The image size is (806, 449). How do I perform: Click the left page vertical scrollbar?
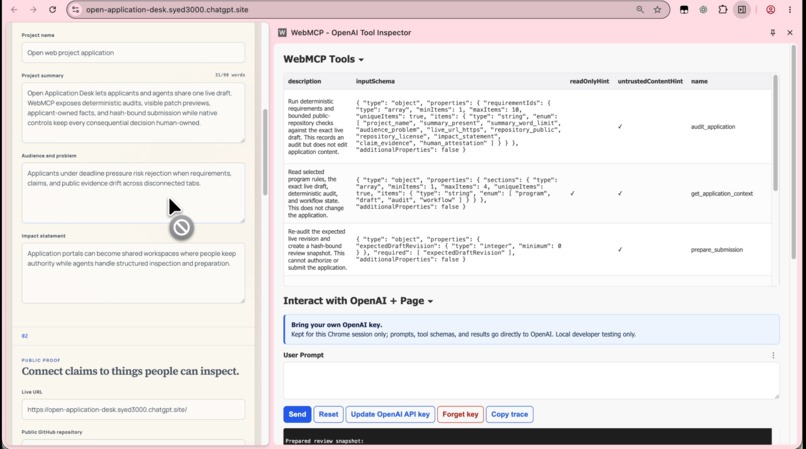[x=265, y=152]
